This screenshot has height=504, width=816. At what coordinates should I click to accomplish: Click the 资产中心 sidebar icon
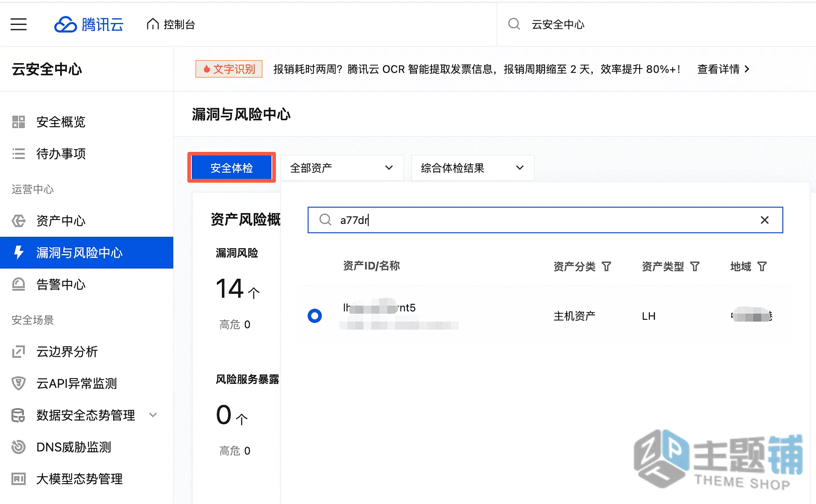(x=19, y=221)
